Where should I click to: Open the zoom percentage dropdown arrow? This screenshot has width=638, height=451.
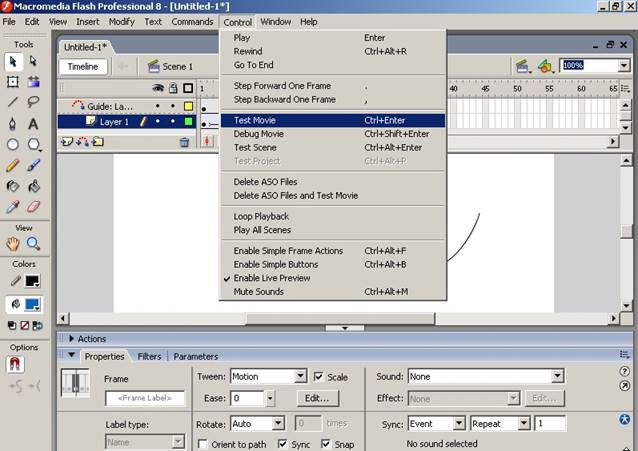tap(624, 66)
